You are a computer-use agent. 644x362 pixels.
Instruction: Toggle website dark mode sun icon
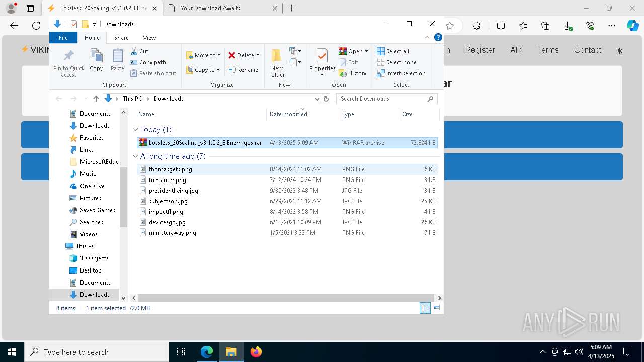pyautogui.click(x=619, y=51)
